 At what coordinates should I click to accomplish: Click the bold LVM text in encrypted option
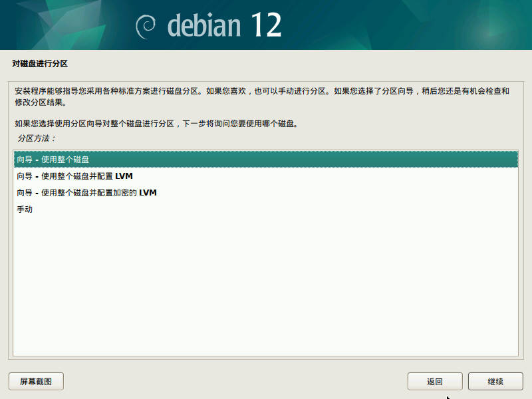pyautogui.click(x=148, y=192)
